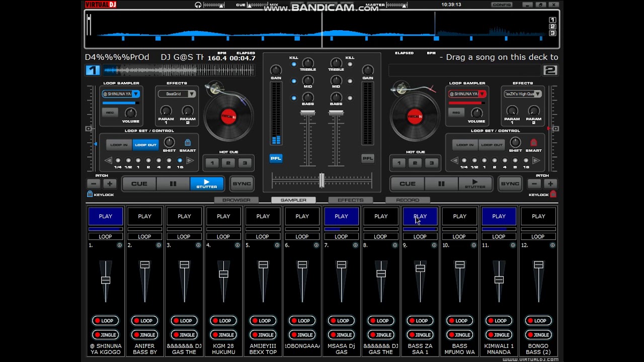The height and width of the screenshot is (362, 644).
Task: Click right channel volume fader
Action: [336, 113]
